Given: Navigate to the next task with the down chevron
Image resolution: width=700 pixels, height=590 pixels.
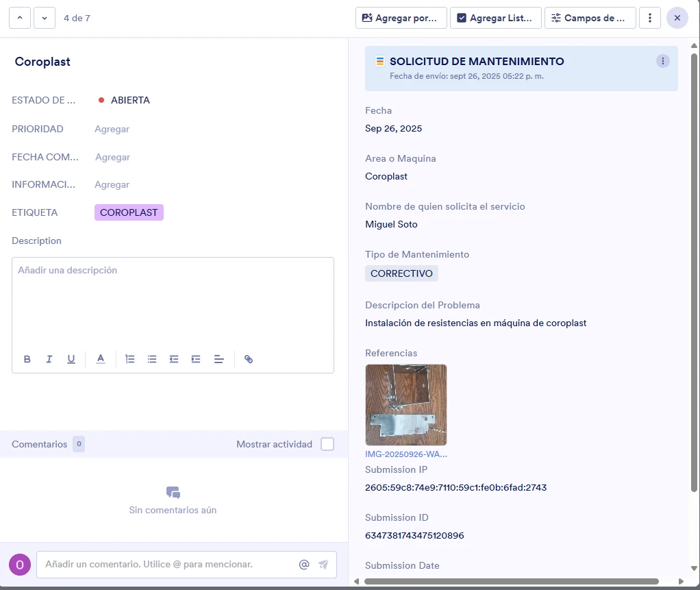Looking at the screenshot, I should coord(43,18).
